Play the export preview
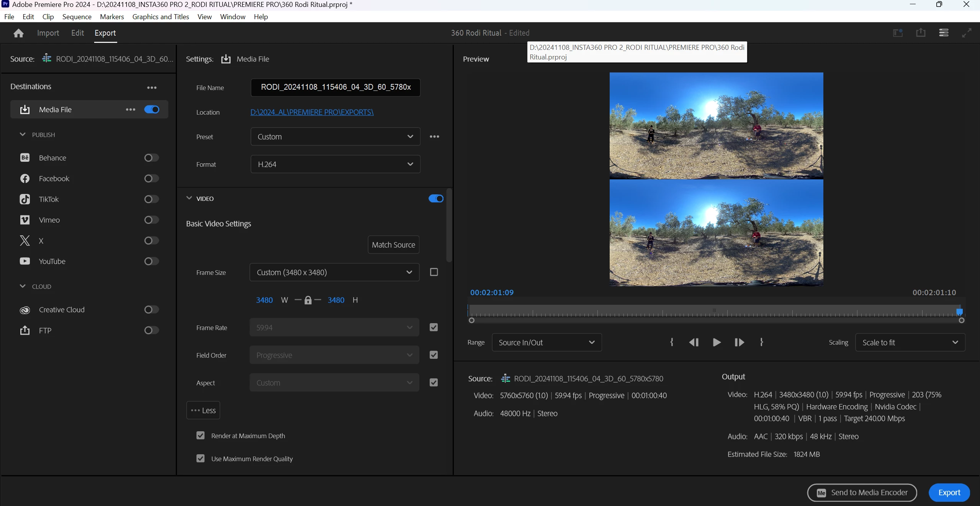This screenshot has width=980, height=506. point(717,342)
